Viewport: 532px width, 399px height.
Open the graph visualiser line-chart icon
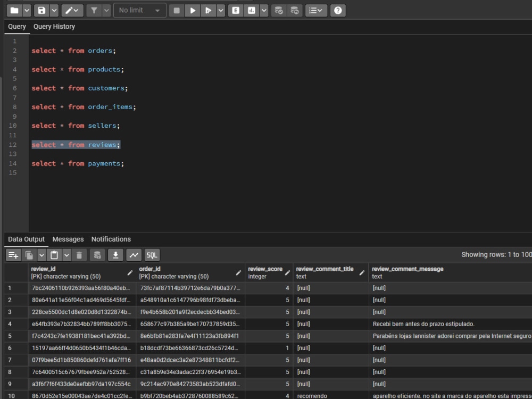134,255
